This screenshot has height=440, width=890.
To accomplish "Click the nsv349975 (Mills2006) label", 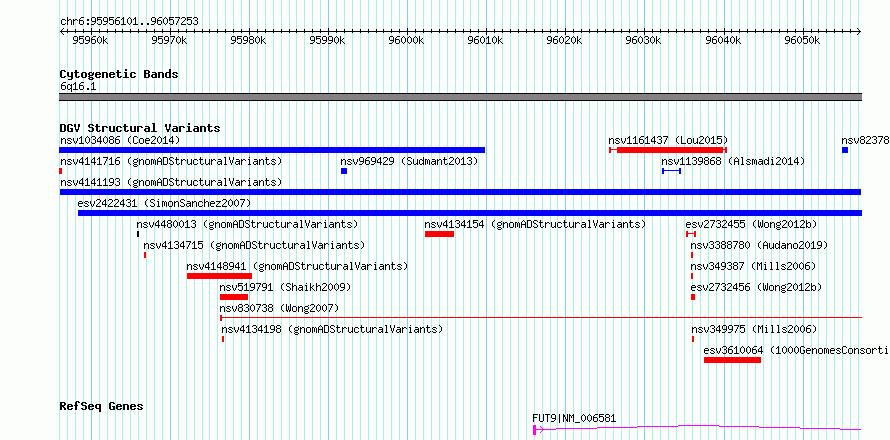I will 754,329.
